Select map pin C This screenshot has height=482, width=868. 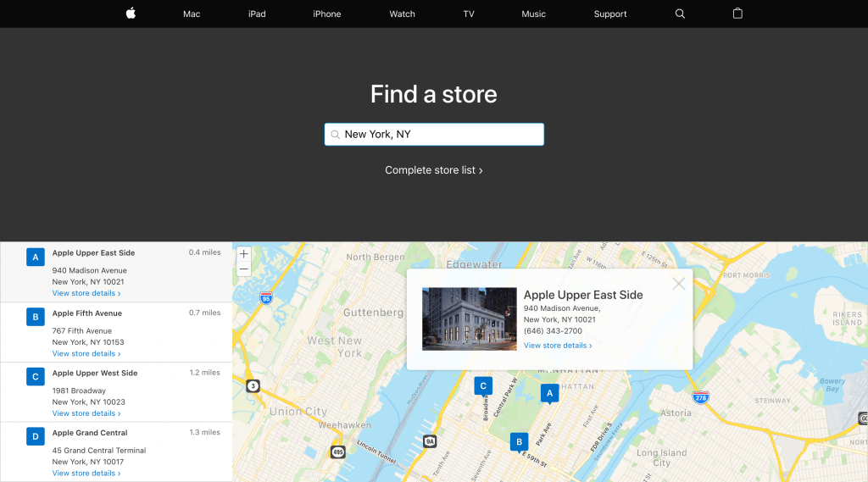tap(483, 385)
